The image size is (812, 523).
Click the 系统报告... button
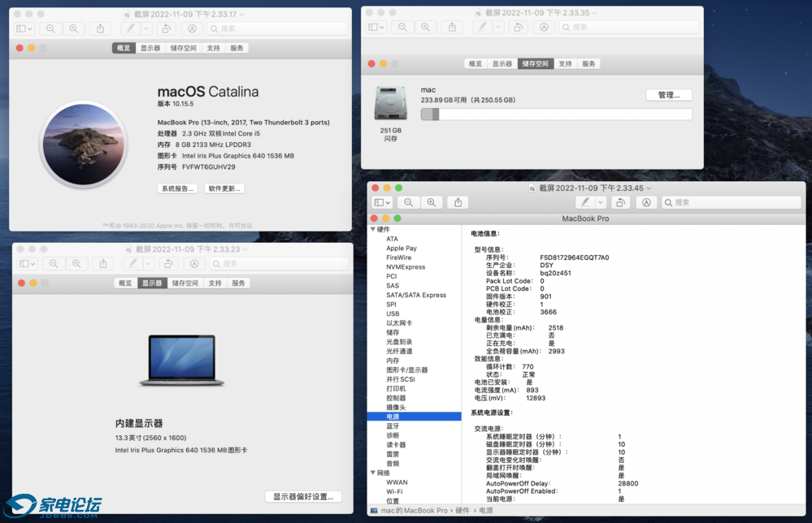[x=177, y=189]
